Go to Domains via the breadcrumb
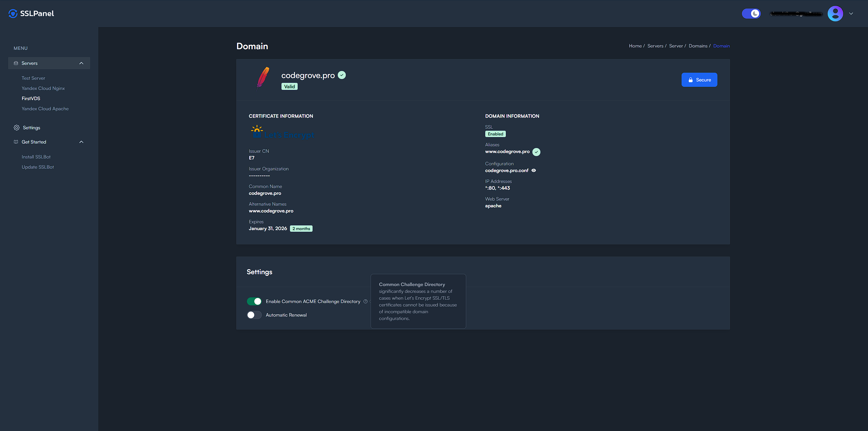The height and width of the screenshot is (431, 868). pos(698,46)
